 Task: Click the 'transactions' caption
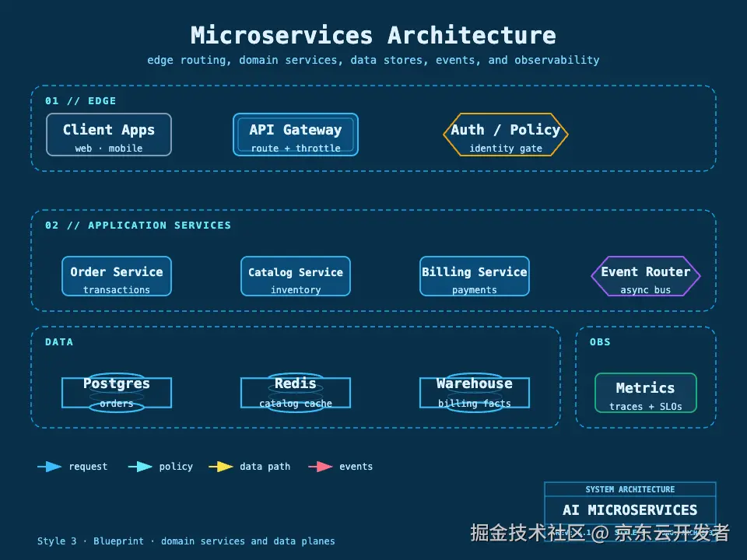(x=117, y=290)
